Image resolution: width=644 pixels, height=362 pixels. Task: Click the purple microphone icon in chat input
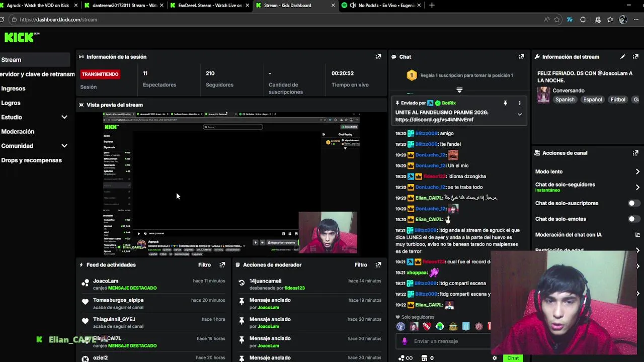click(x=405, y=341)
